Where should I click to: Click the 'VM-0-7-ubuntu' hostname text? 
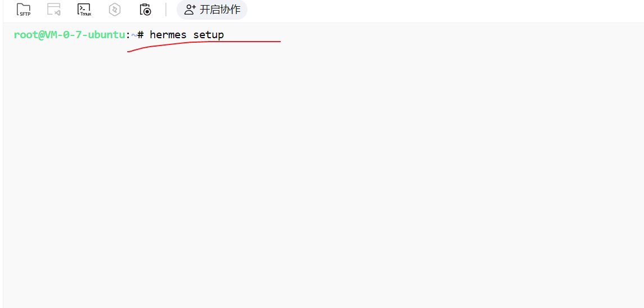click(x=84, y=35)
